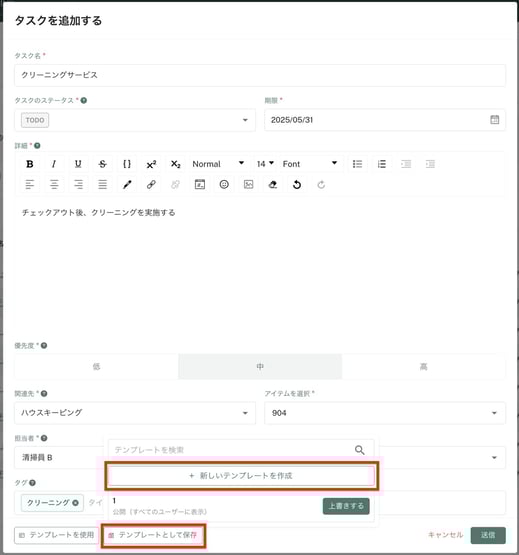Toggle bold formatting in the editor
Image resolution: width=519 pixels, height=555 pixels.
pos(30,164)
